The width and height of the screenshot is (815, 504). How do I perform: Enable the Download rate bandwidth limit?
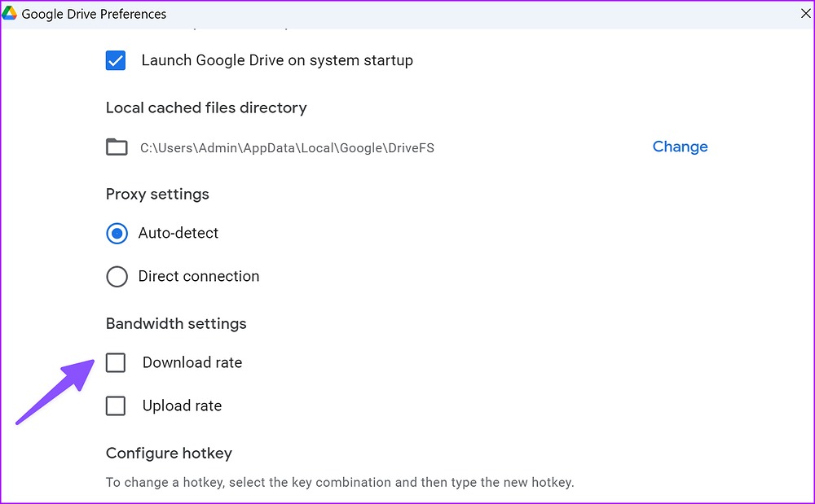point(116,362)
